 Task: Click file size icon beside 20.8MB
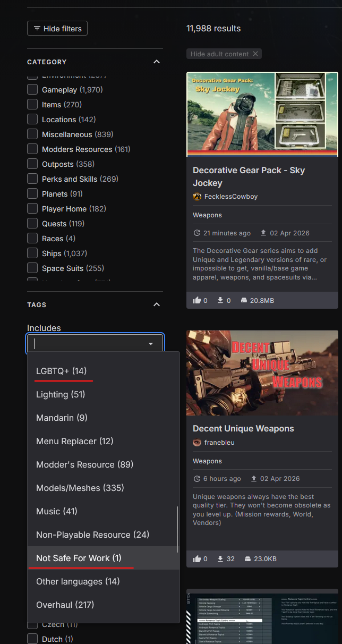(244, 300)
